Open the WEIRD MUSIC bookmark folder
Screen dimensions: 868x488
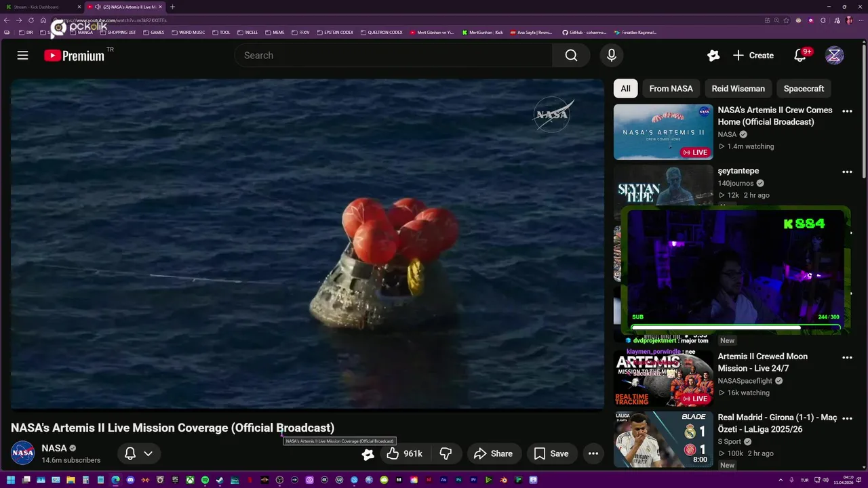(189, 32)
